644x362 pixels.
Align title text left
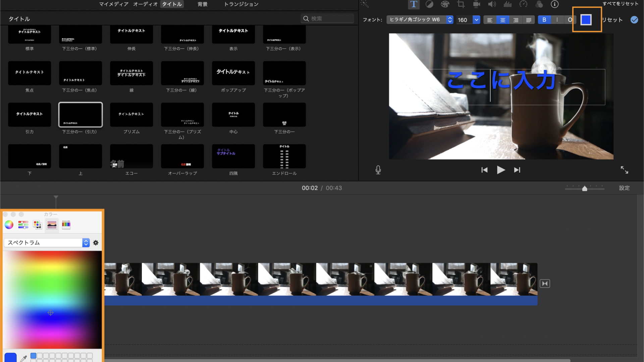[x=490, y=20]
